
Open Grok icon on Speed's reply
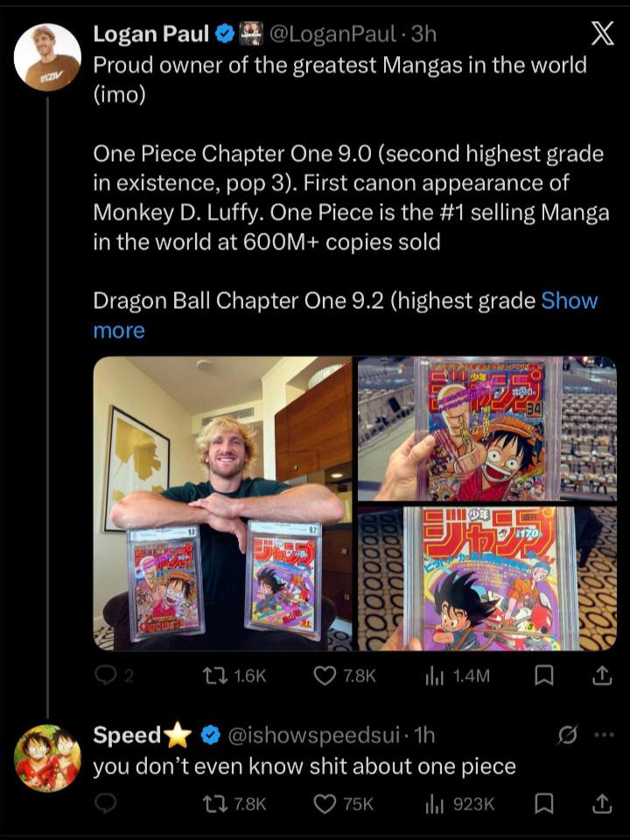pos(568,737)
